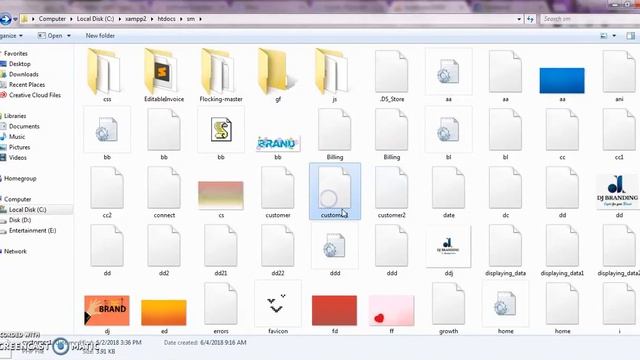The height and width of the screenshot is (360, 640).
Task: Select the bb script file with scroll icon
Action: [x=221, y=130]
